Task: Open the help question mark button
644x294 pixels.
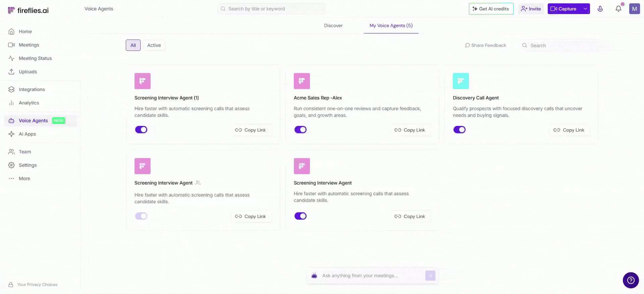Action: pyautogui.click(x=631, y=280)
